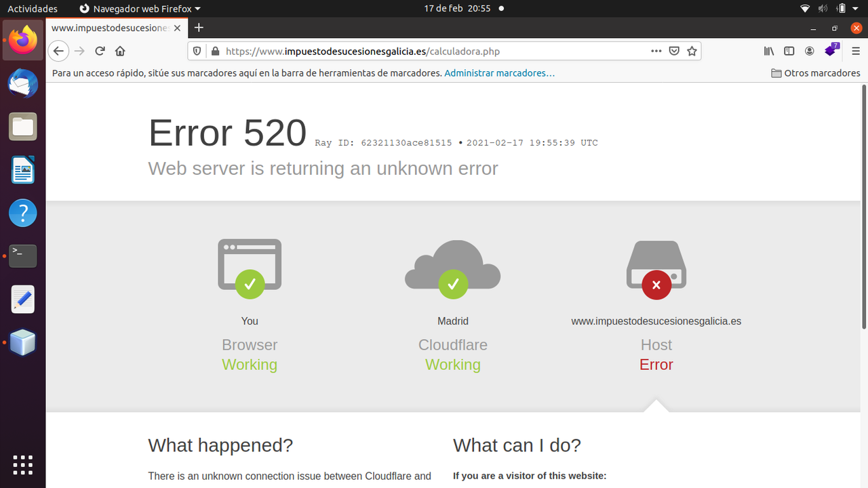Viewport: 868px width, 488px height.
Task: Open the Firefox hamburger menu
Action: click(x=856, y=51)
